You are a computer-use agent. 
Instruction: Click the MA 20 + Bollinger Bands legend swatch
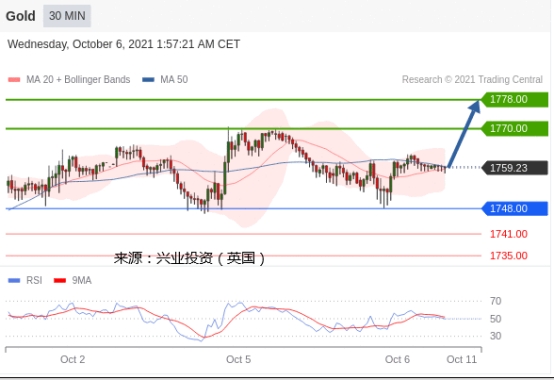tap(14, 80)
